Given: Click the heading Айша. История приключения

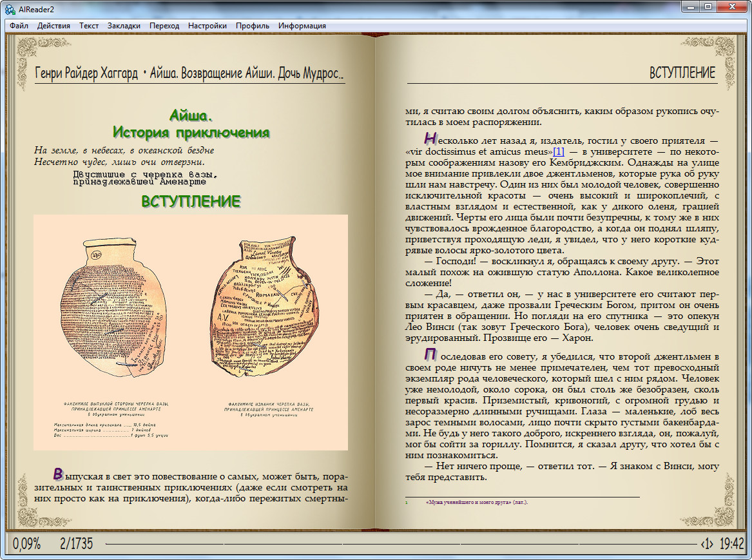Looking at the screenshot, I should (x=191, y=124).
